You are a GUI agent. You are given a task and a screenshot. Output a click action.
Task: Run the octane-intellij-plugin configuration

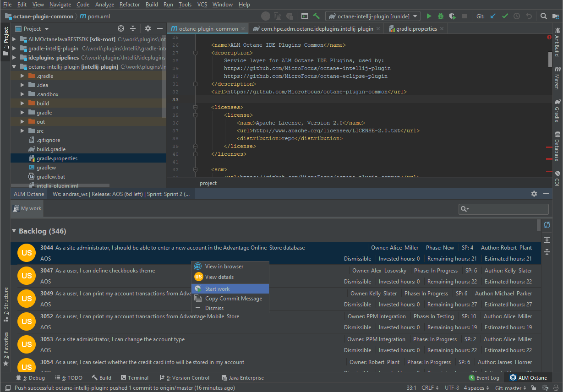click(429, 16)
